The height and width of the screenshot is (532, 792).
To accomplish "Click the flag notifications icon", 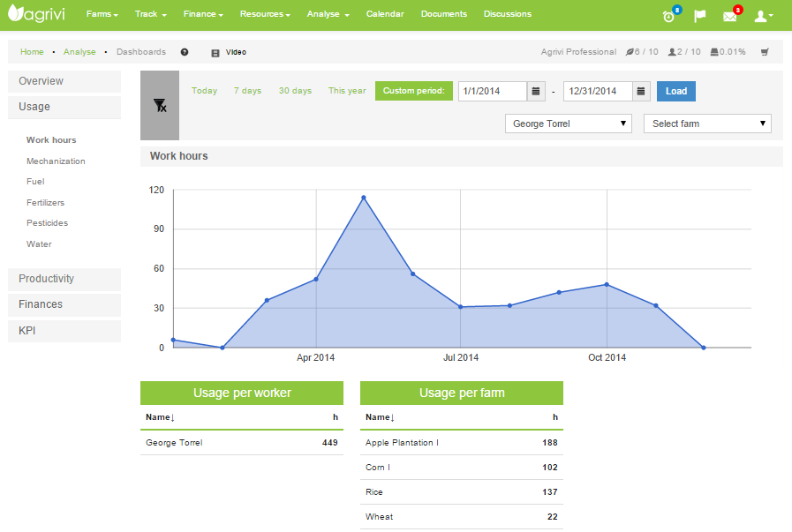I will [x=700, y=16].
